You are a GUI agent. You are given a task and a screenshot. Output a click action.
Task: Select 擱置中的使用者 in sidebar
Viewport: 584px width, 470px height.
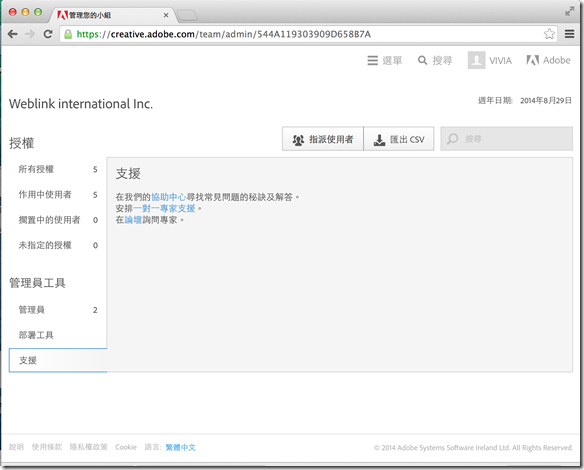[x=58, y=220]
